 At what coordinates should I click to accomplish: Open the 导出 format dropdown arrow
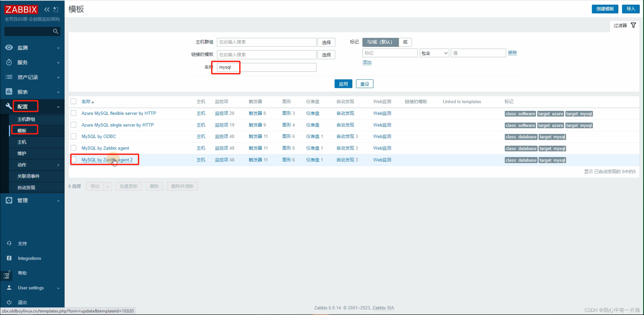(x=108, y=186)
